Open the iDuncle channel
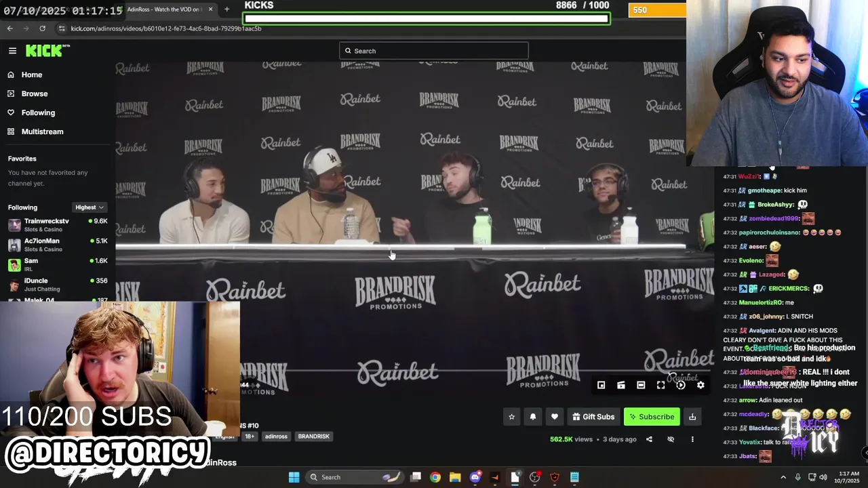The image size is (868, 488). coord(58,284)
